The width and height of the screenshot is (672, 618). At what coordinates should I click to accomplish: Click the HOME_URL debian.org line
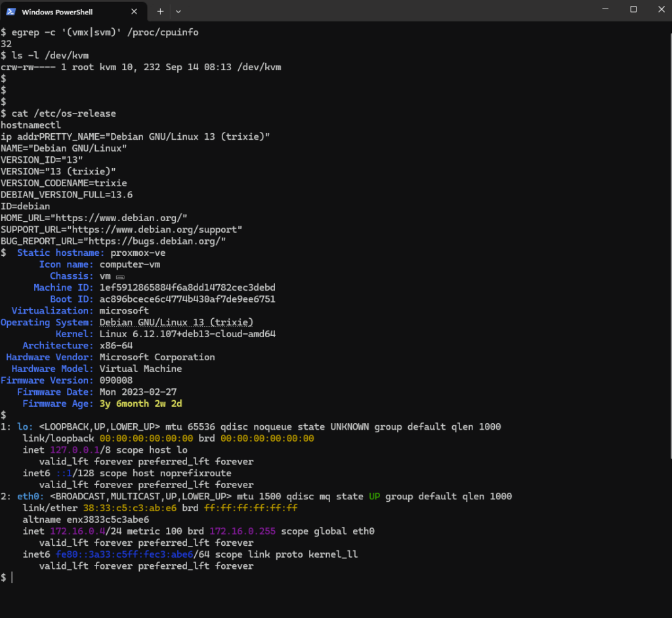[94, 218]
